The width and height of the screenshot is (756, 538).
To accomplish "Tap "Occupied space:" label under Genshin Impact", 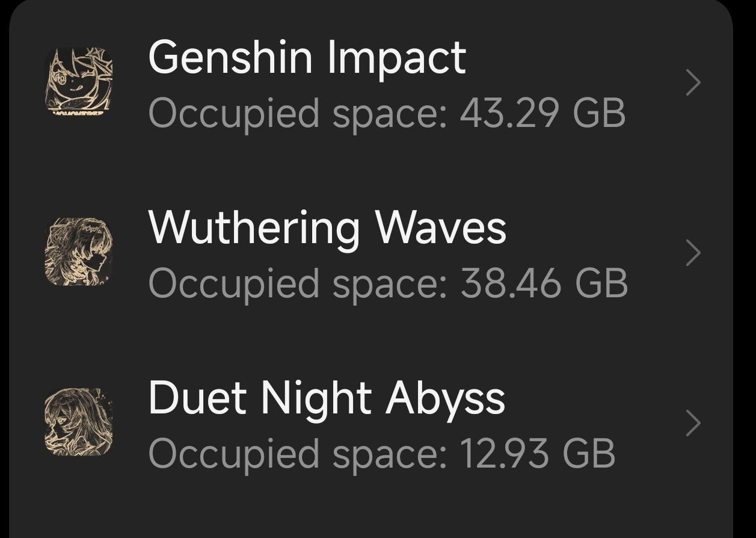I will [x=298, y=113].
